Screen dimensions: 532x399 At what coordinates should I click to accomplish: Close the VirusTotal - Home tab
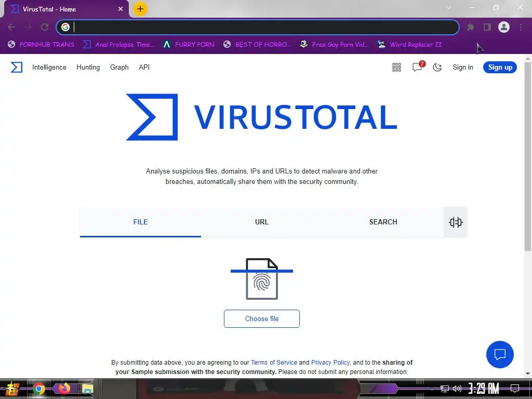[121, 9]
